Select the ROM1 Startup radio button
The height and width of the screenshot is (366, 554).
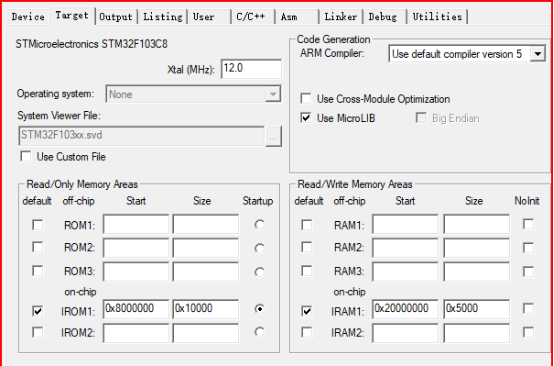click(260, 224)
